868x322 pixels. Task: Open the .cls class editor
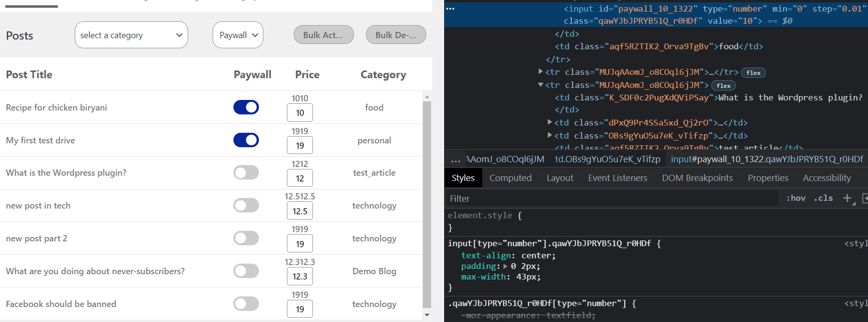coord(823,198)
